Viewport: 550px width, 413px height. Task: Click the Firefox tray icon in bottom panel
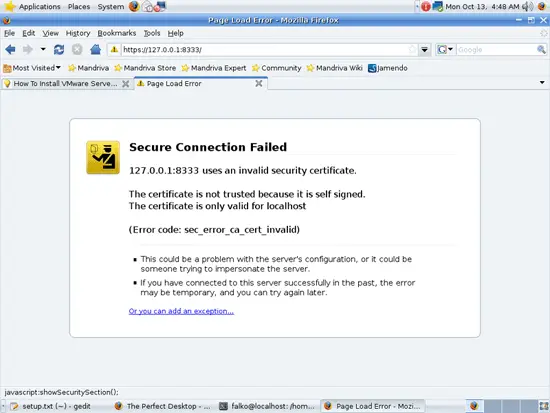click(x=474, y=406)
